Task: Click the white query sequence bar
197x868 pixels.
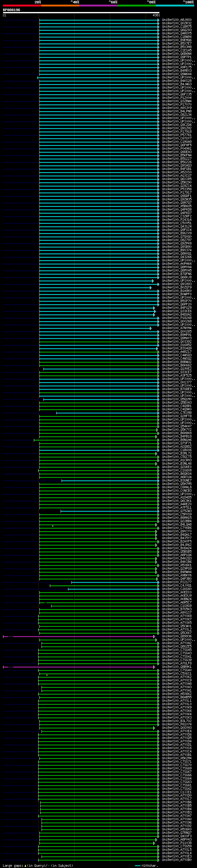Action: click(81, 12)
